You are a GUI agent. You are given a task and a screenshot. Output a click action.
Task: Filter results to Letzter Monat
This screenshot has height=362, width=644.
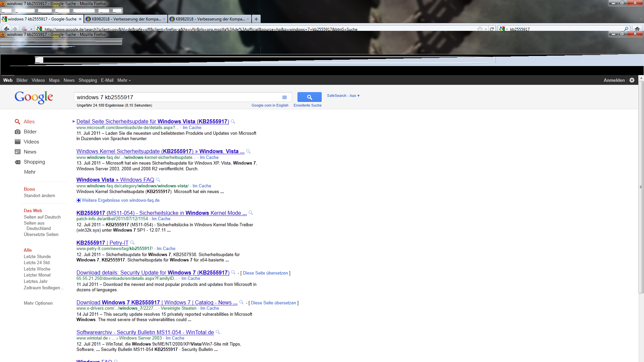point(37,275)
